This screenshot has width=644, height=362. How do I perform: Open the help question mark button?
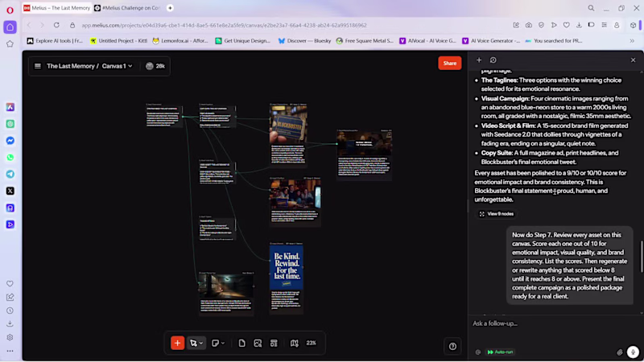(x=452, y=347)
